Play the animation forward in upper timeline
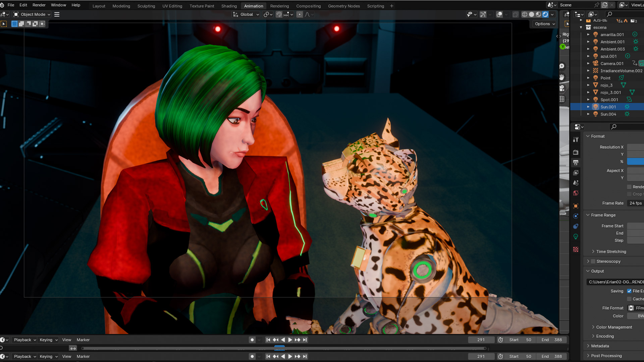 pos(290,340)
